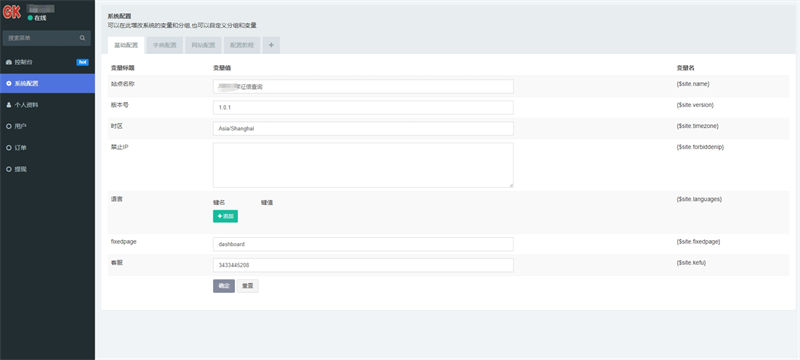Click the plus tab to add a group
Viewport: 800px width, 360px height.
point(271,45)
